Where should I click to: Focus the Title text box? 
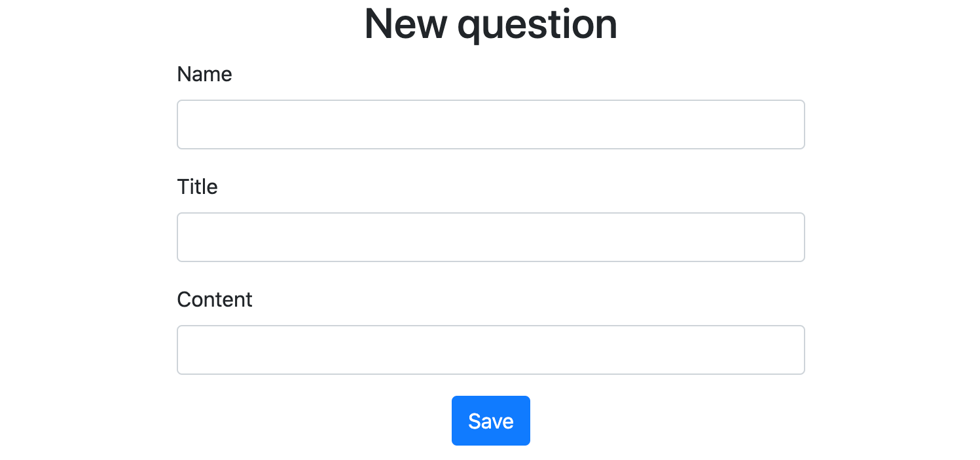tap(490, 237)
